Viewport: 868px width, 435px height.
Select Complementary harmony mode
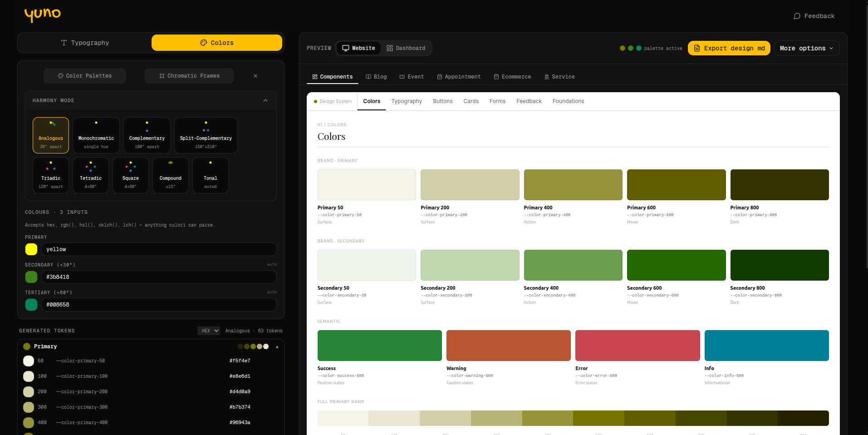pos(147,135)
